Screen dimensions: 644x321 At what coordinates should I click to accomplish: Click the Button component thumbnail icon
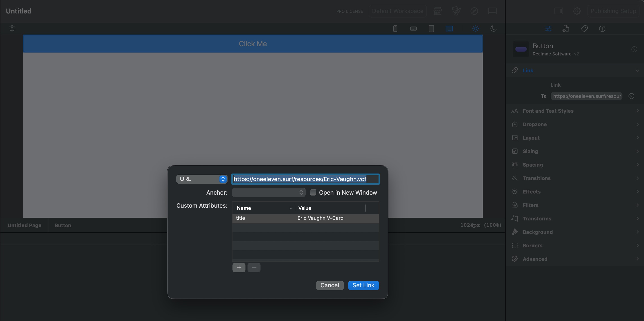[521, 49]
